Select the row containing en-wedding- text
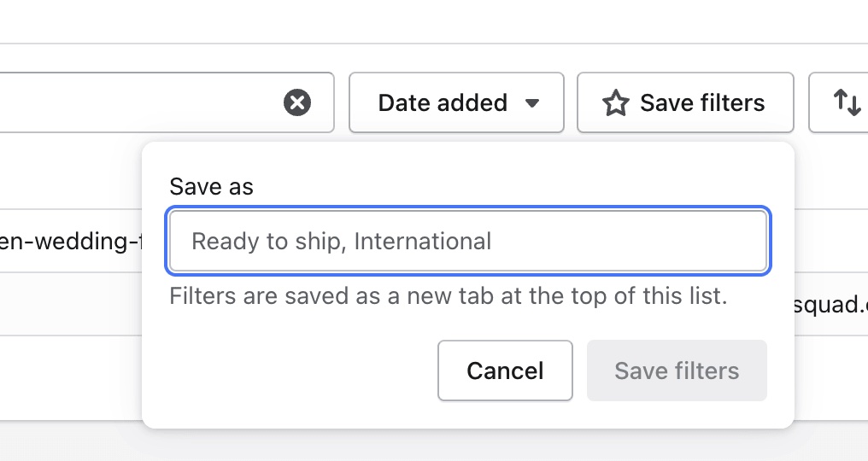The image size is (868, 461). point(71,241)
